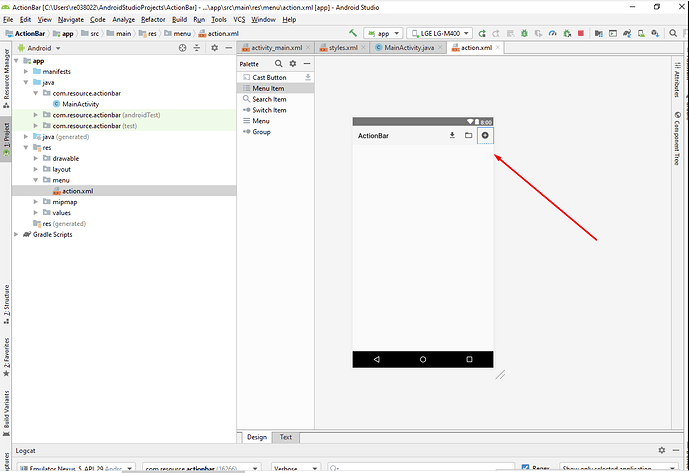Toggle the 2: Structure tool window
The height and width of the screenshot is (473, 689).
(x=6, y=305)
